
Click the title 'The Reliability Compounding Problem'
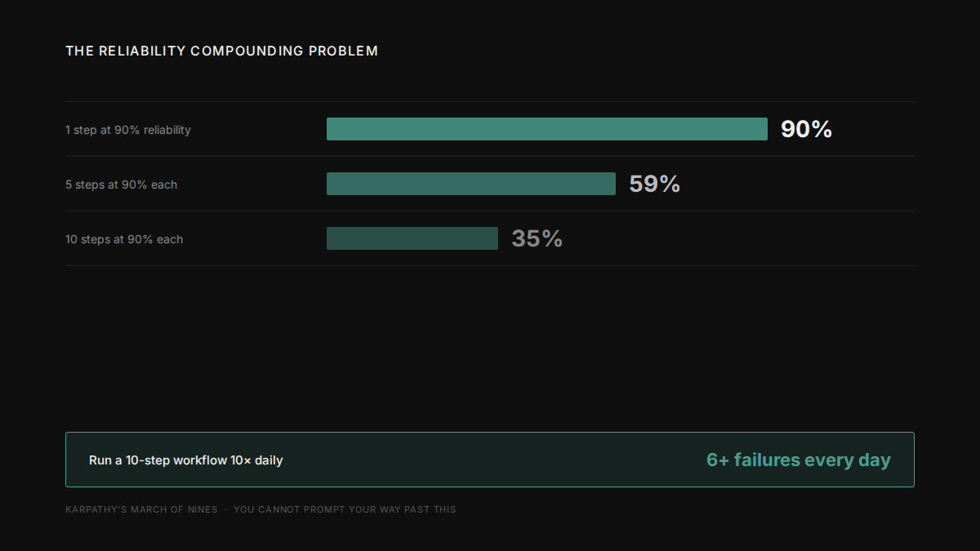tap(221, 51)
